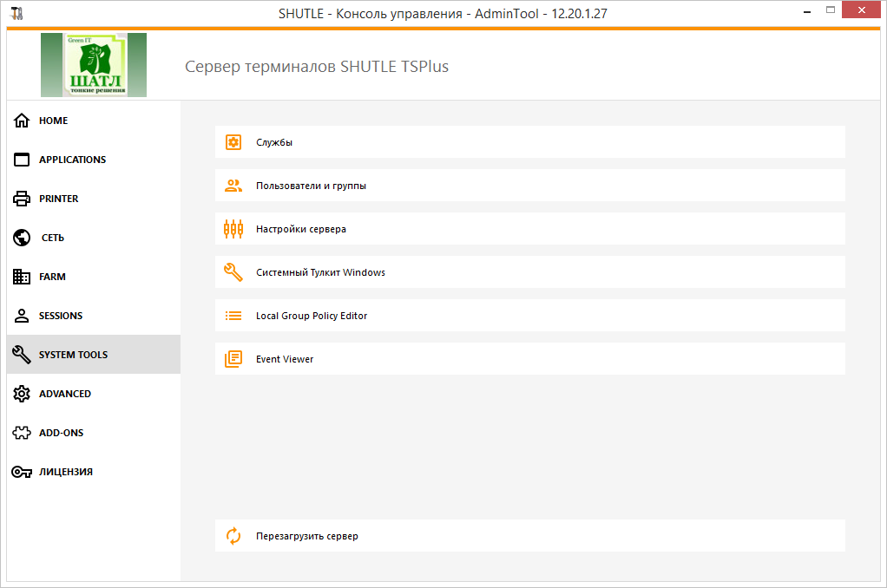Click the wrench icon for Системный Тулкит Windows
Viewport: 887px width, 588px height.
click(233, 271)
